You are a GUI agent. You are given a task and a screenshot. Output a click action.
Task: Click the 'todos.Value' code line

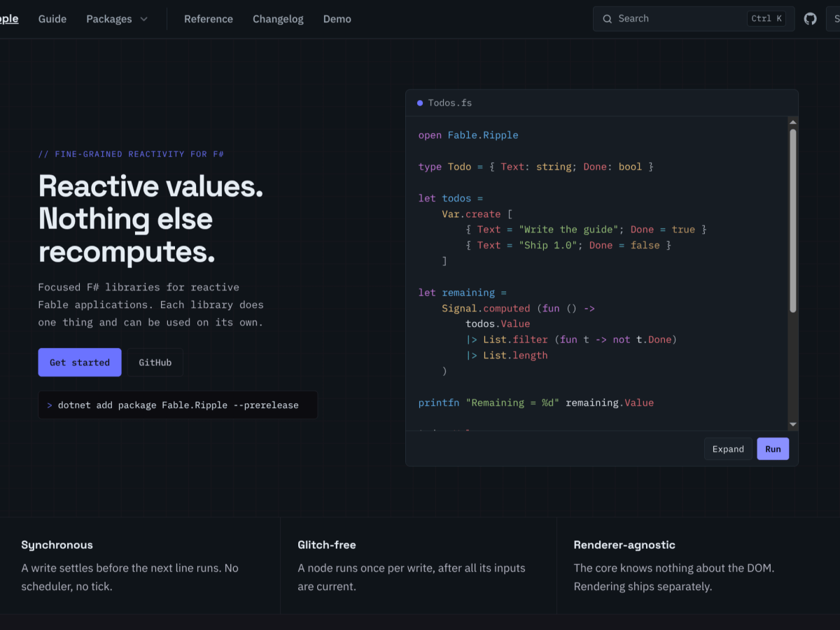(498, 324)
